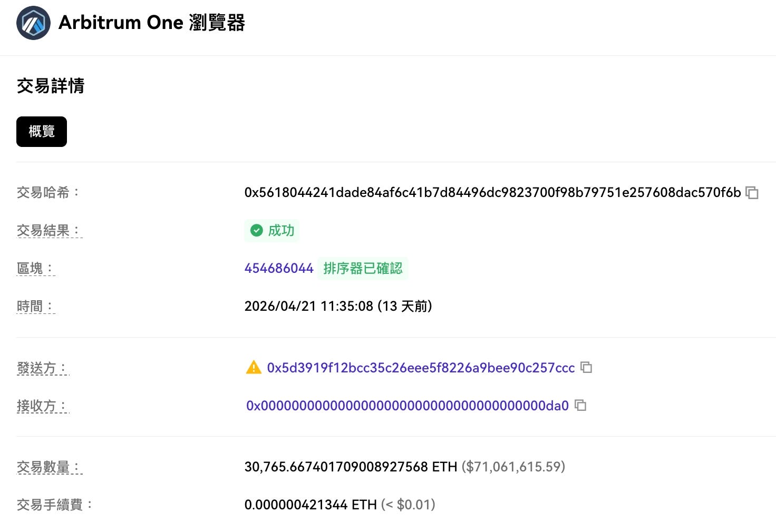This screenshot has width=776, height=532.
Task: Click the transaction hash text
Action: 492,193
